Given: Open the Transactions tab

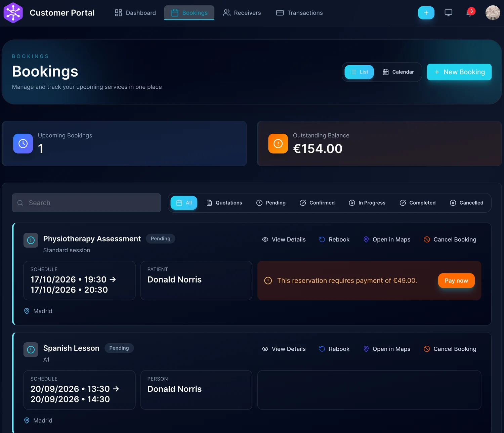Looking at the screenshot, I should click(x=299, y=13).
